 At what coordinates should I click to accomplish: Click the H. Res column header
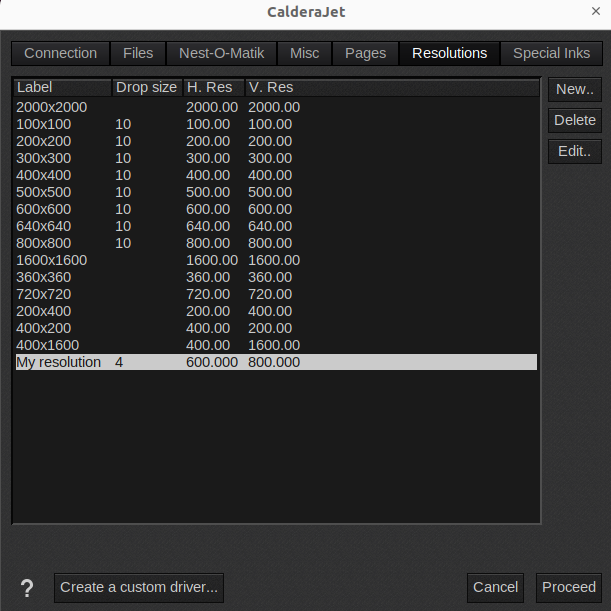point(214,87)
